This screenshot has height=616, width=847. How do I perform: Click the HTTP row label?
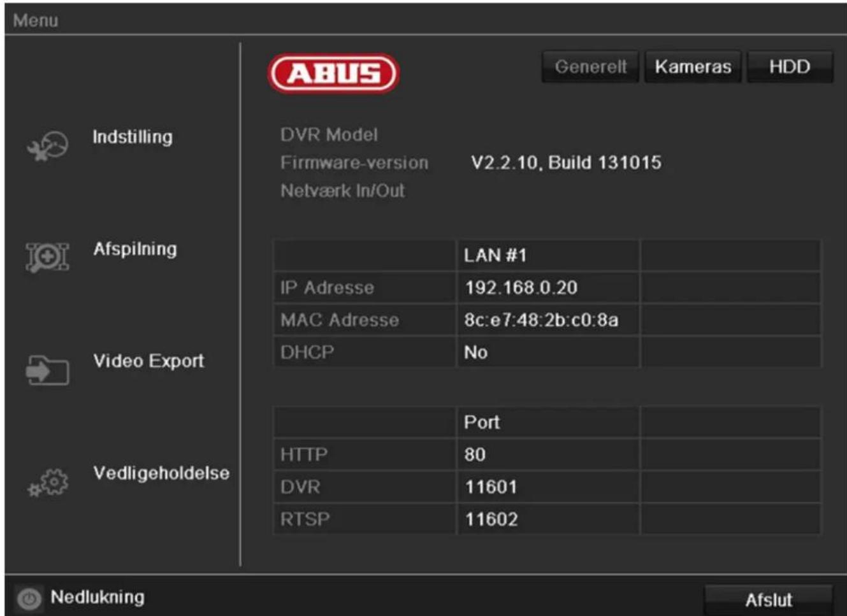(304, 455)
